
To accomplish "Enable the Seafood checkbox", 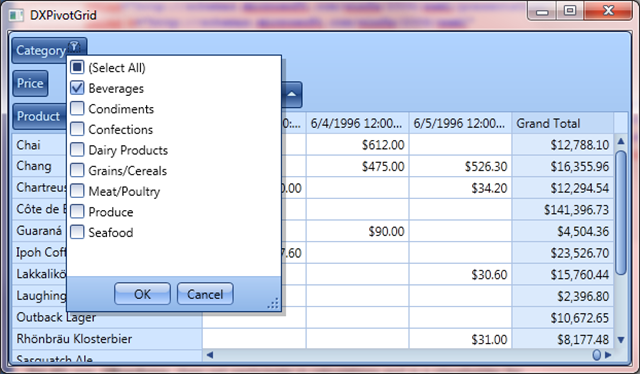I will pyautogui.click(x=77, y=232).
